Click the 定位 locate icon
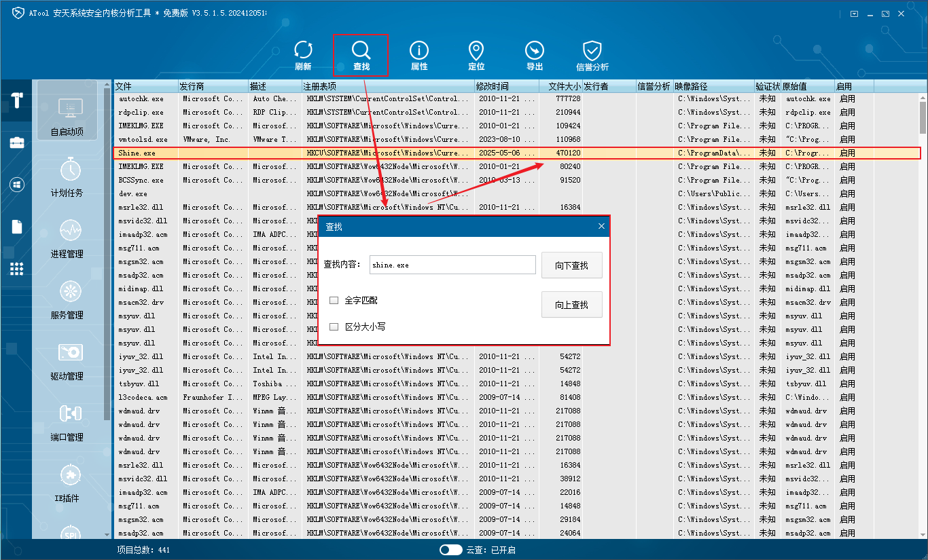This screenshot has height=560, width=928. click(476, 55)
